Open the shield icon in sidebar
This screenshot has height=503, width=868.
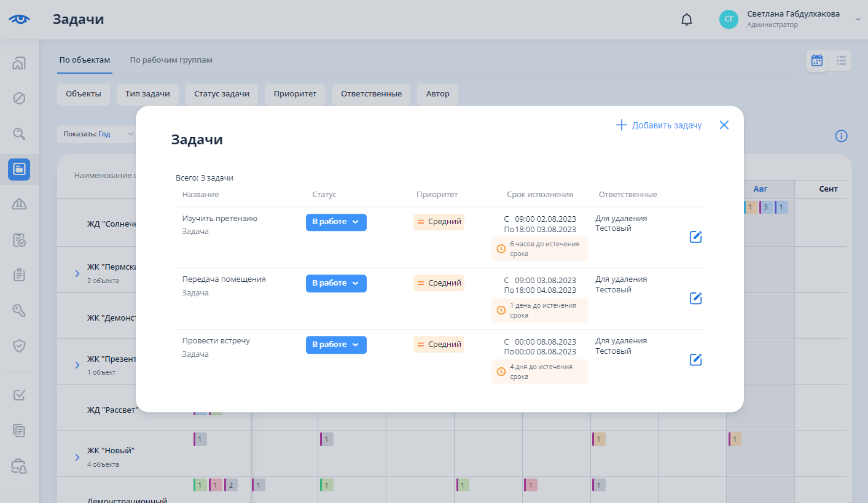19,346
